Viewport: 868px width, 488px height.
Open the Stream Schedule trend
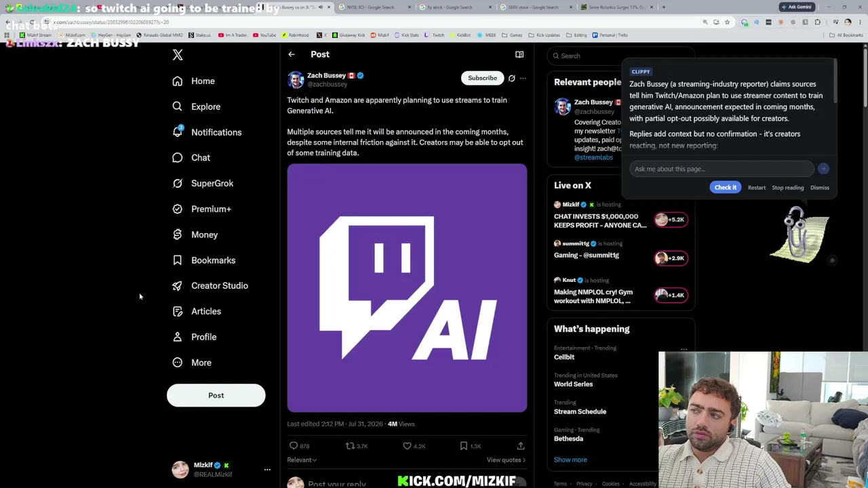[x=580, y=411]
